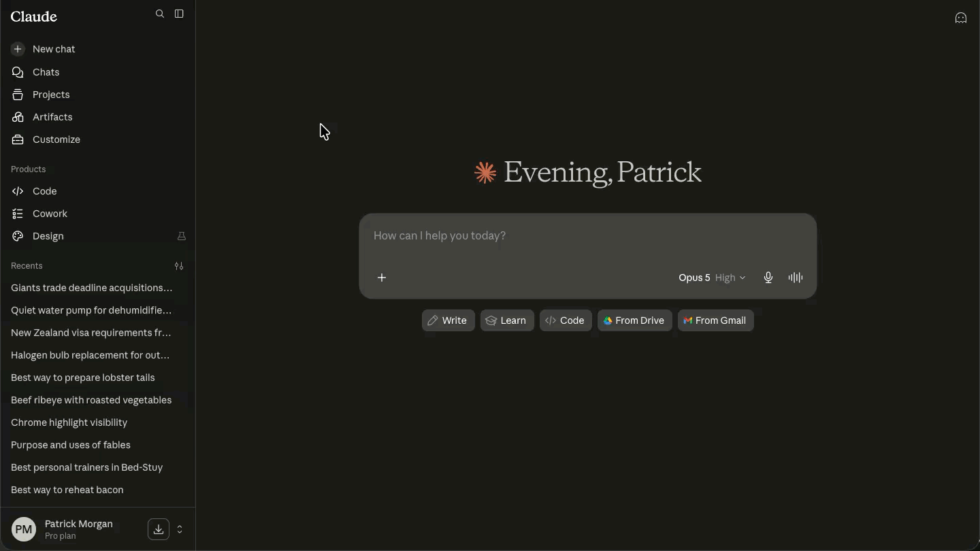Screen dimensions: 980x551
Task: Open the Projects section
Action: click(98, 95)
